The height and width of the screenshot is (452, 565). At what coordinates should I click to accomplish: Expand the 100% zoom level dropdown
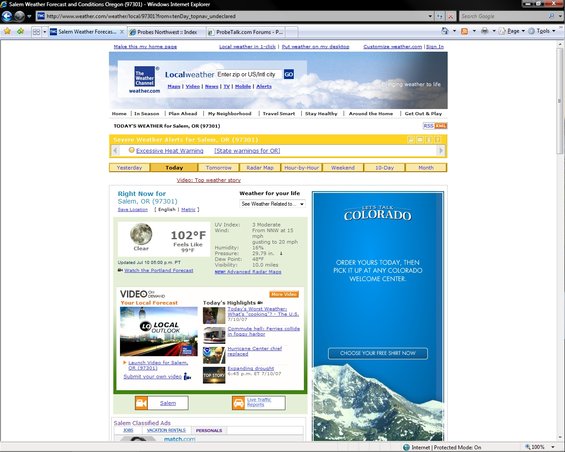[553, 447]
